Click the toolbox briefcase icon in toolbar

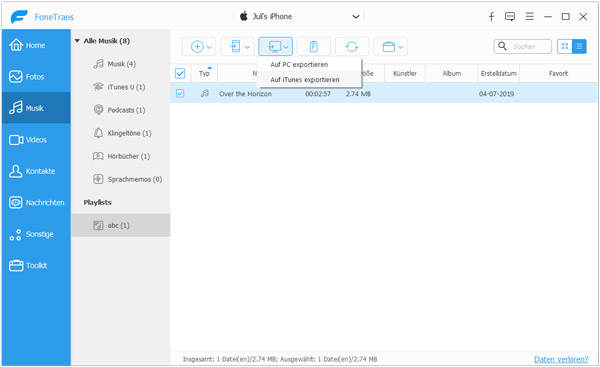pos(388,47)
